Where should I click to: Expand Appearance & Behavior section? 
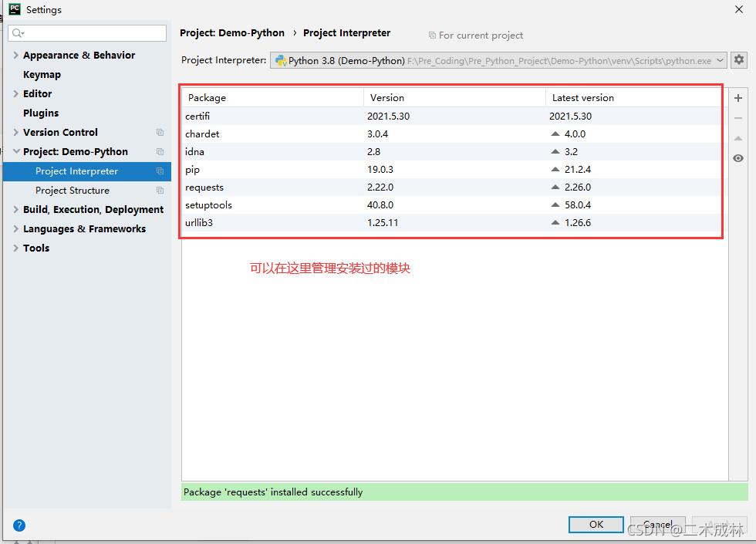[16, 55]
